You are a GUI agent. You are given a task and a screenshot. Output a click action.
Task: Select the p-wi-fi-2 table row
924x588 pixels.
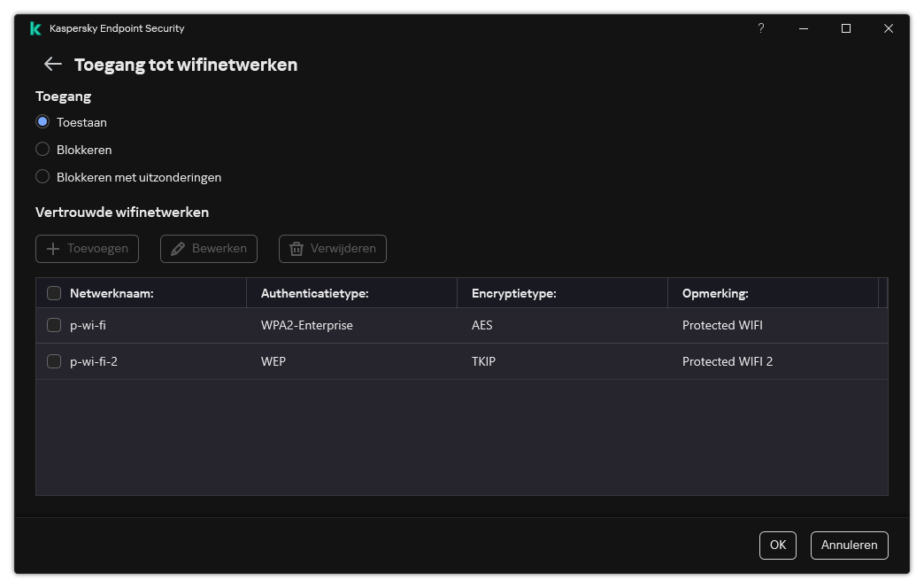354,361
